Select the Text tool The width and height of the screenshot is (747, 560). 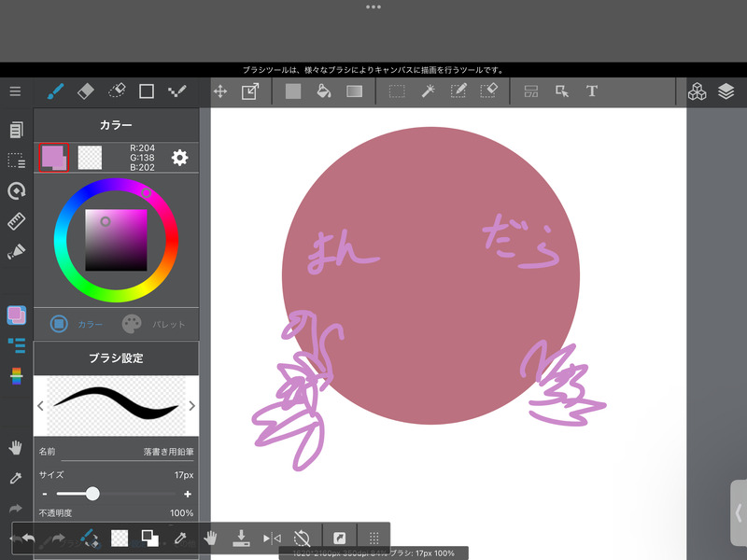click(x=592, y=91)
